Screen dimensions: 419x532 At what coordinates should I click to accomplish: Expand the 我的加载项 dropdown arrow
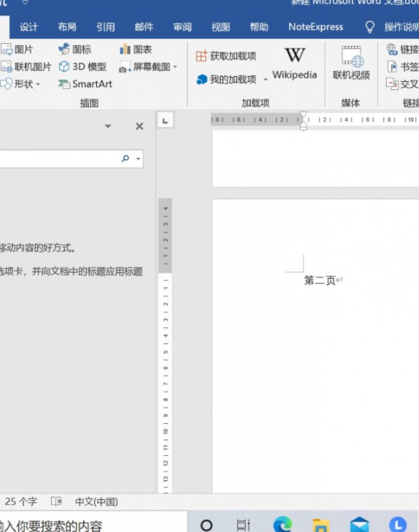pyautogui.click(x=265, y=80)
